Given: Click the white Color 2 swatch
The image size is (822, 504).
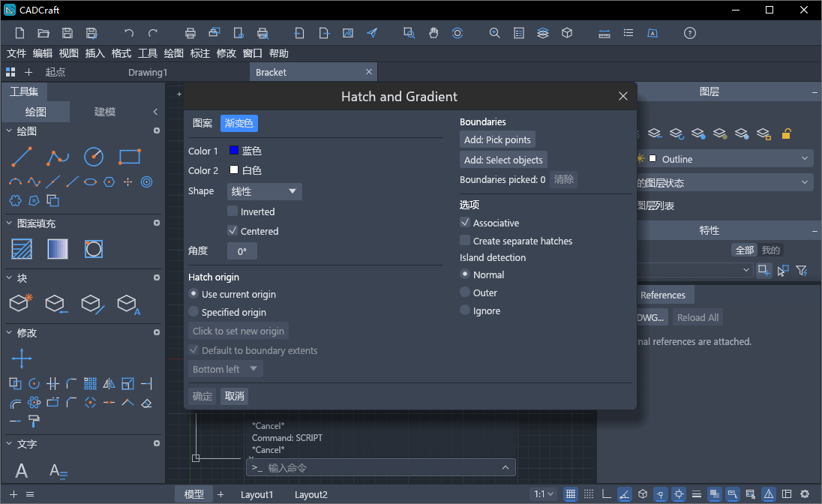Looking at the screenshot, I should 234,170.
